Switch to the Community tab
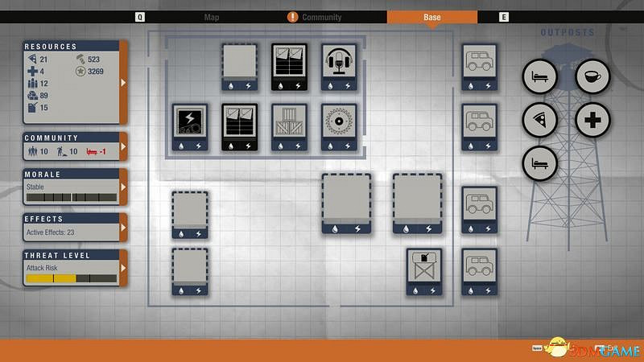644x362 pixels. click(x=320, y=17)
